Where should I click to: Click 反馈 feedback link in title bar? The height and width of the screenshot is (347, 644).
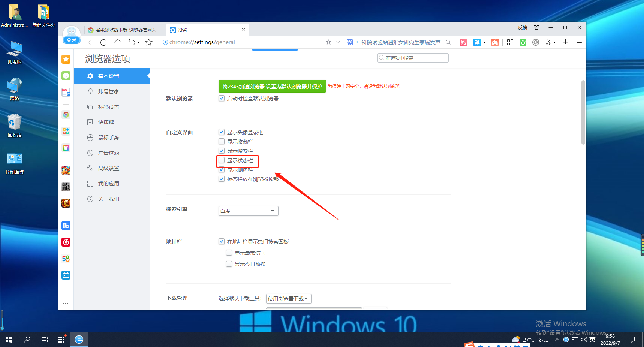point(523,27)
